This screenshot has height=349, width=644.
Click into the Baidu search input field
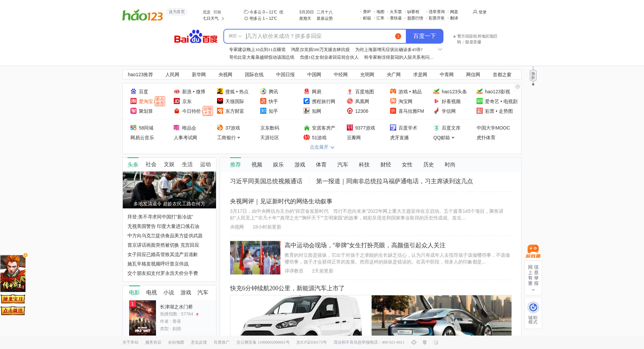[319, 36]
